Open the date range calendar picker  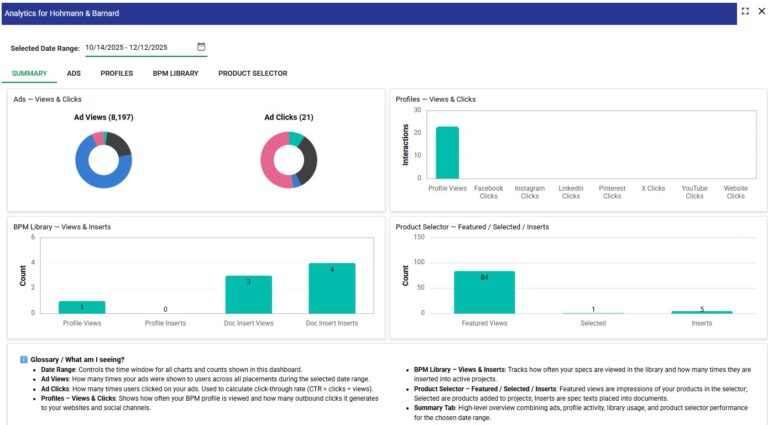pyautogui.click(x=201, y=47)
